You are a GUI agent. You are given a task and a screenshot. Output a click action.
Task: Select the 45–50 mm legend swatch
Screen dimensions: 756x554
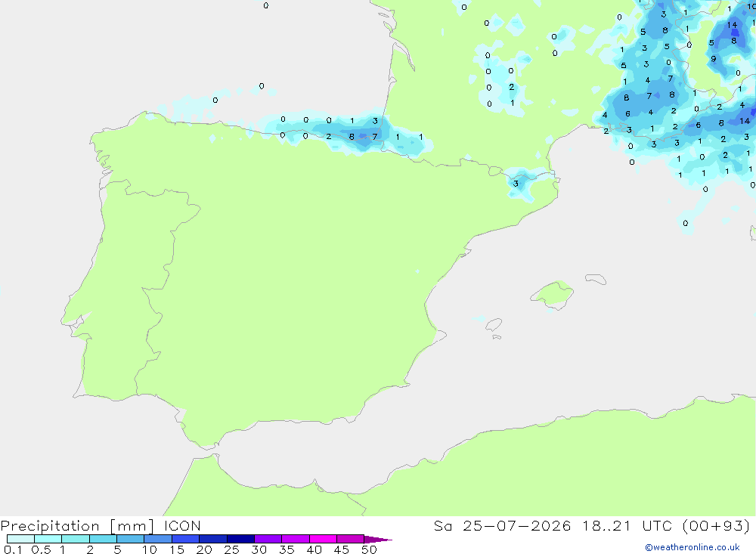(351, 539)
